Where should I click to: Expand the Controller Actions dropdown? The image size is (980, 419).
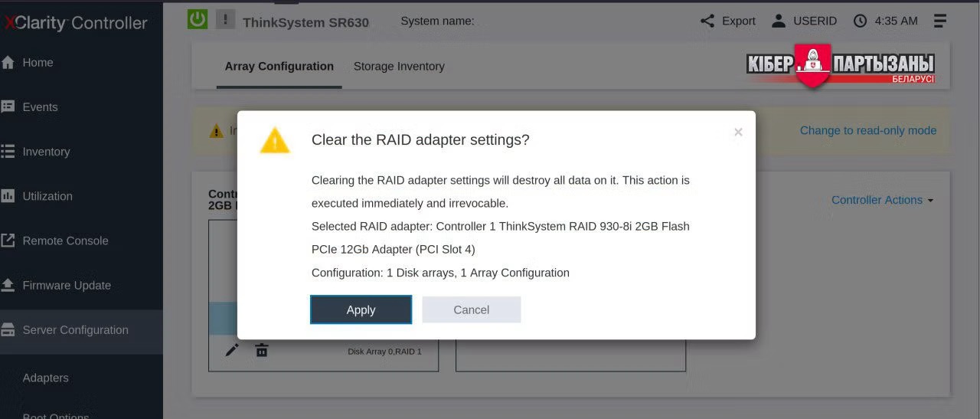[x=882, y=200]
